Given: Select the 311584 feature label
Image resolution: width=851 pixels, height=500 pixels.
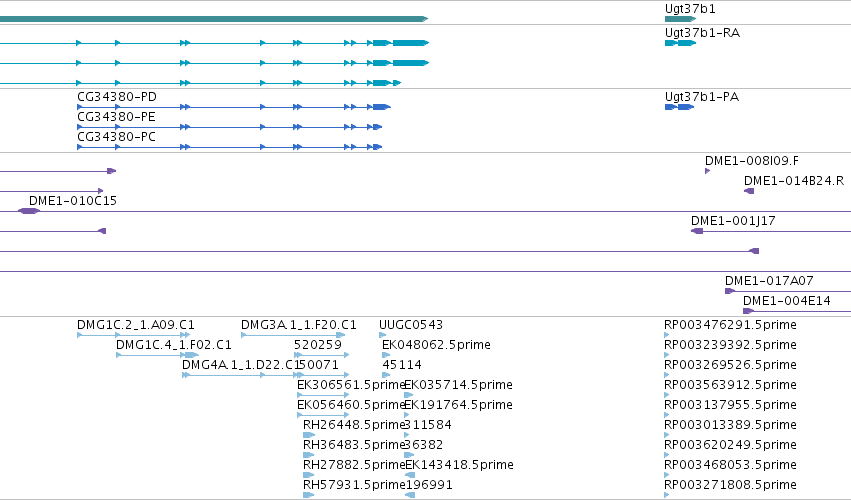Looking at the screenshot, I should point(428,426).
